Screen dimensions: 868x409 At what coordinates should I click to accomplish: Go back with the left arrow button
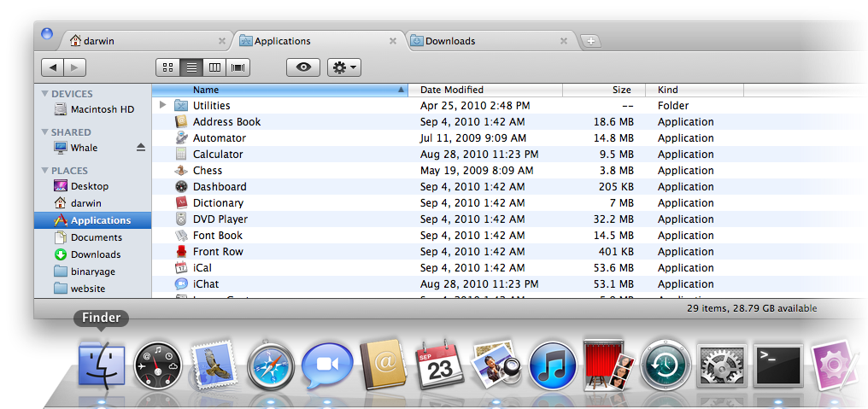(53, 67)
